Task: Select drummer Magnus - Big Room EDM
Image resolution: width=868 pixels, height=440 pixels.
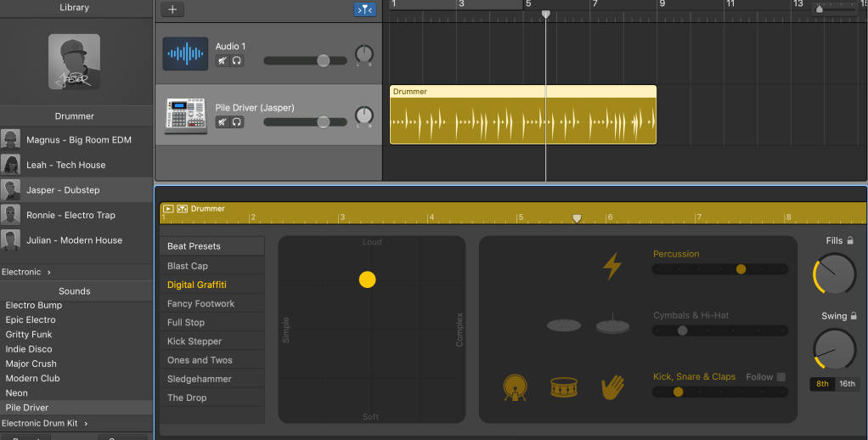Action: (x=78, y=140)
